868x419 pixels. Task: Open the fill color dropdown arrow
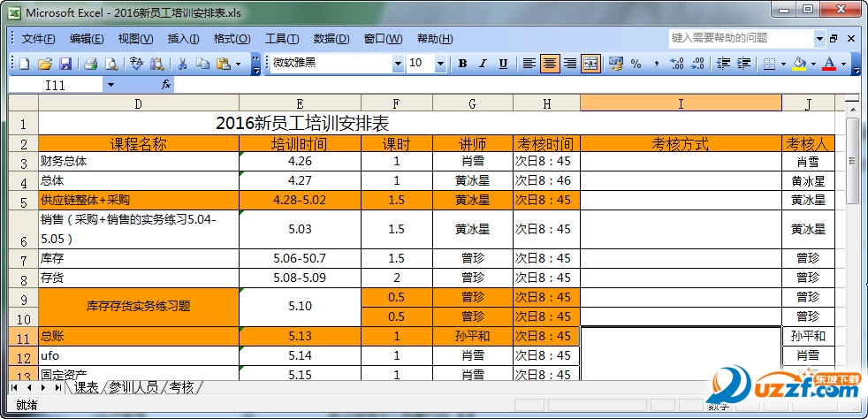(x=813, y=64)
